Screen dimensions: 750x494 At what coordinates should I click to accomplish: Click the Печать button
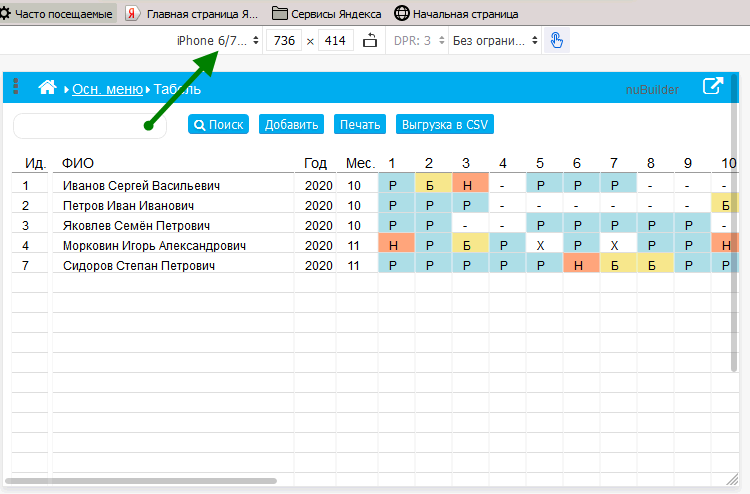[359, 125]
